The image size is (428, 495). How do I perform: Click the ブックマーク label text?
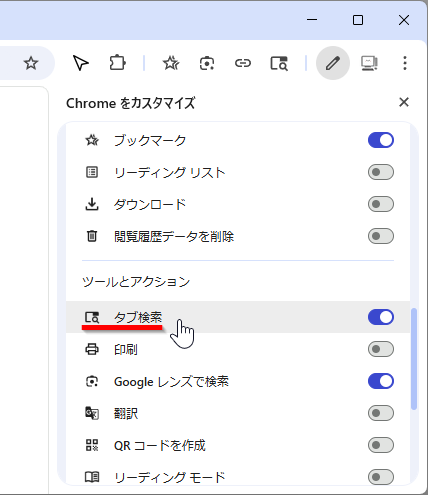click(150, 140)
